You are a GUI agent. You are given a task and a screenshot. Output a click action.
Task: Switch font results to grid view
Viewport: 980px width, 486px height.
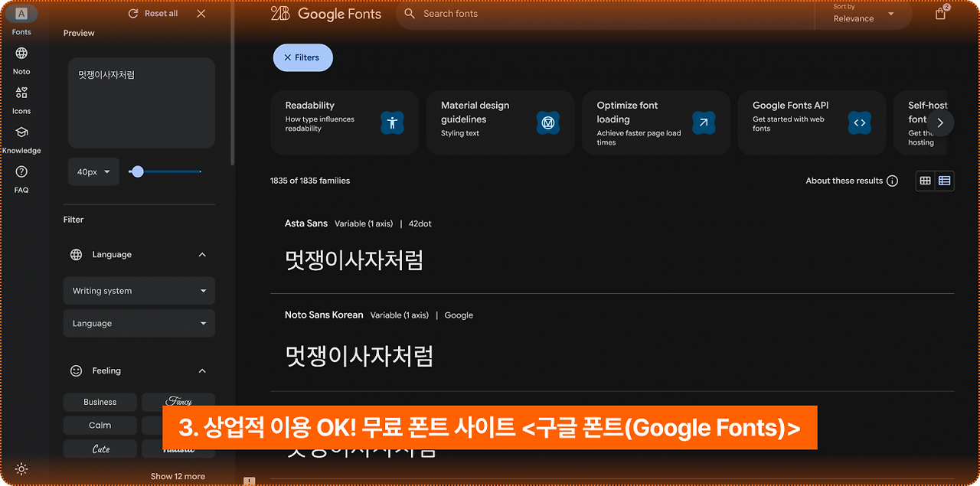(925, 181)
